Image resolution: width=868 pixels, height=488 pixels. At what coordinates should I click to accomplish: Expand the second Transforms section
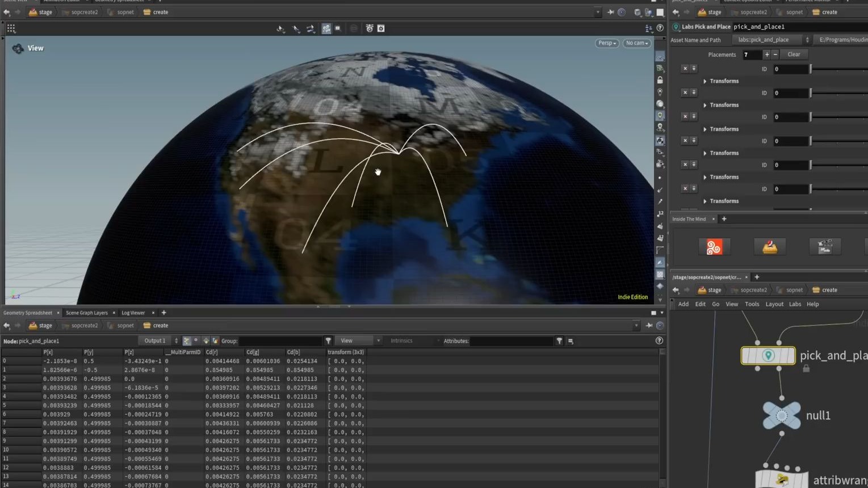click(705, 105)
